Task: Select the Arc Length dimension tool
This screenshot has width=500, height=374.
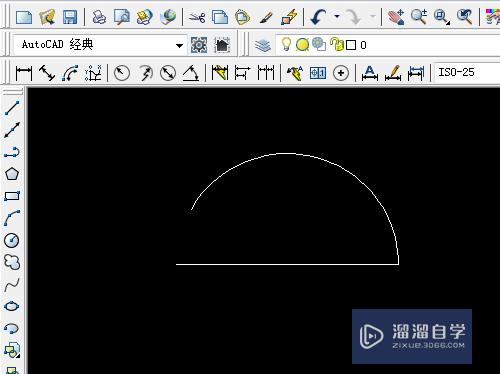Action: point(70,73)
